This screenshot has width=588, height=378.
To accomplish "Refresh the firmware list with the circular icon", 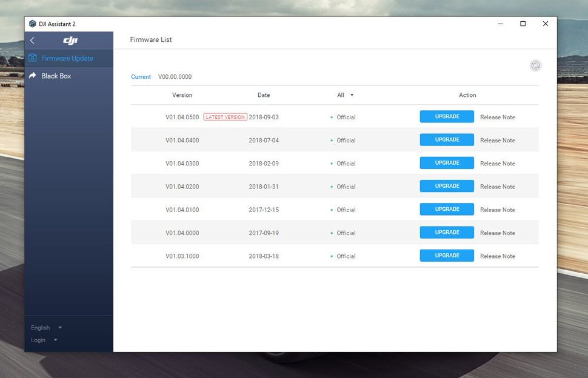I will pos(535,65).
